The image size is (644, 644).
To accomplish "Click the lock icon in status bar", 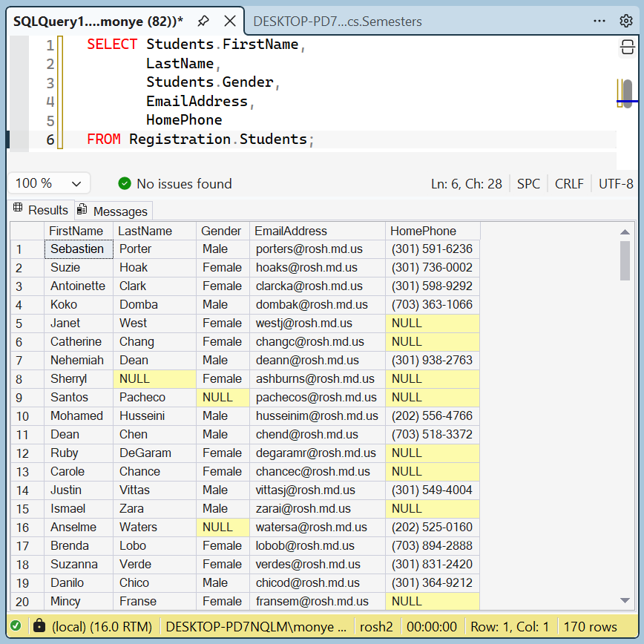I will pos(39,625).
